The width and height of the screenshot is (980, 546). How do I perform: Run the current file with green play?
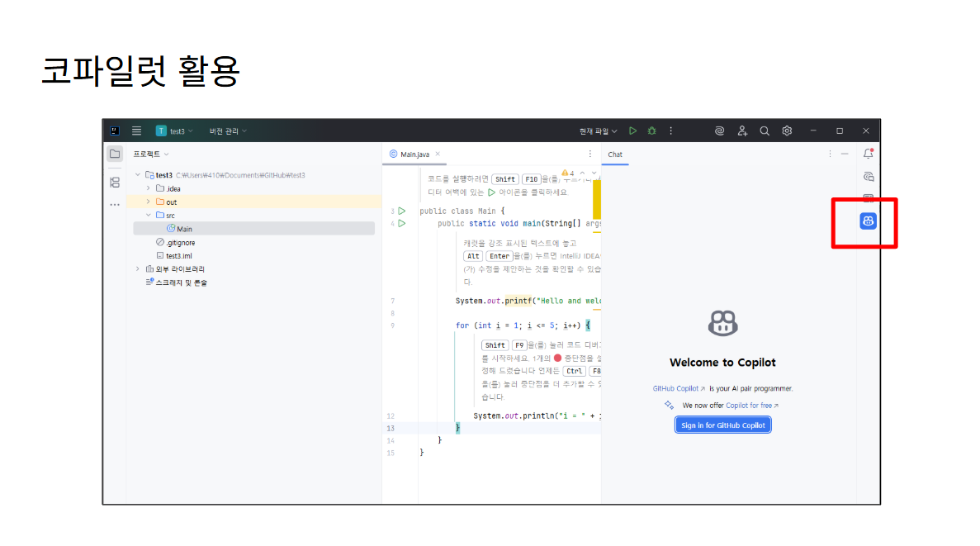[632, 131]
